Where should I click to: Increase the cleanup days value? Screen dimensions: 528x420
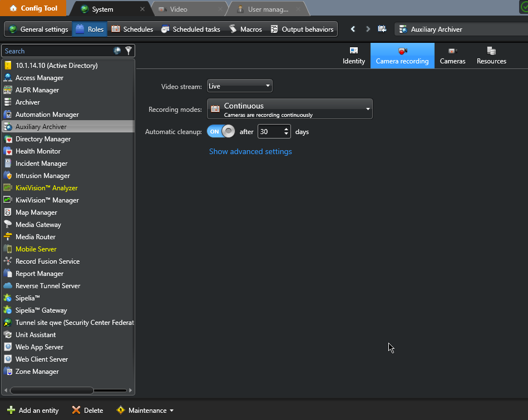click(287, 129)
